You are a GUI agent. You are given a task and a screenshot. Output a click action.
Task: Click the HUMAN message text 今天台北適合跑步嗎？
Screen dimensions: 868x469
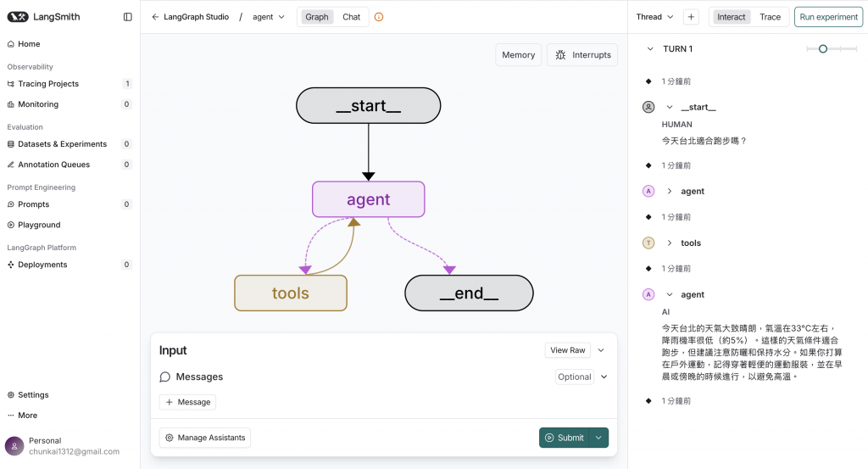704,141
